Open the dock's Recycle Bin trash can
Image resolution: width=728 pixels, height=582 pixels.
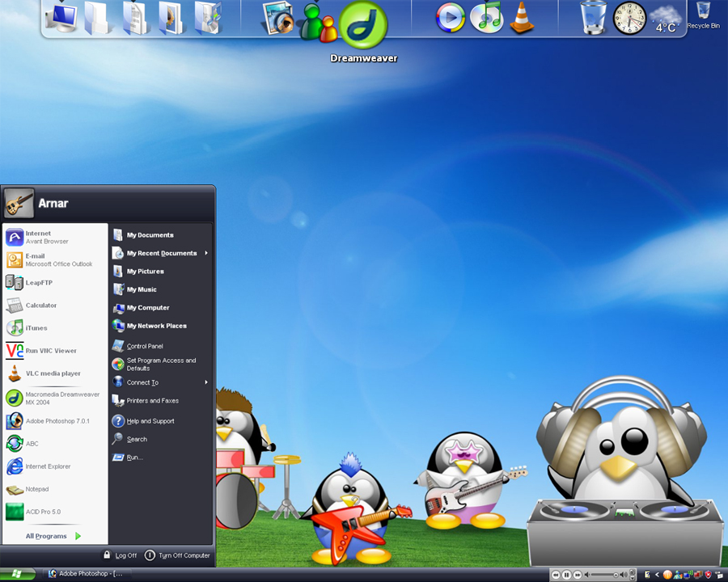coord(594,18)
